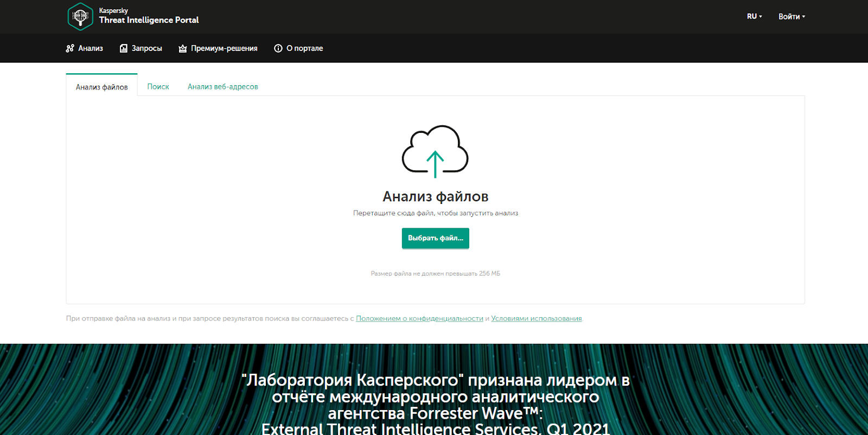Click the Kaspersky hexagon logo icon
Viewport: 868px width, 435px height.
pyautogui.click(x=80, y=16)
